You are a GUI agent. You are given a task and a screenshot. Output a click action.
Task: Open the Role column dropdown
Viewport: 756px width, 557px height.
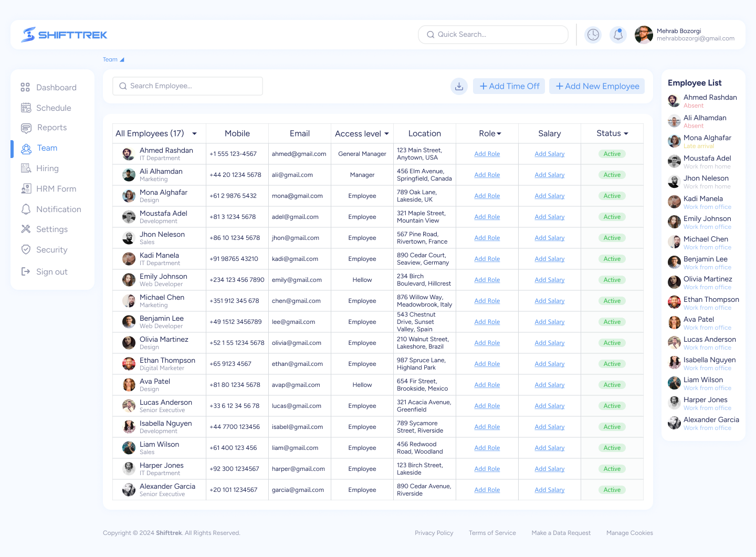[x=499, y=134]
